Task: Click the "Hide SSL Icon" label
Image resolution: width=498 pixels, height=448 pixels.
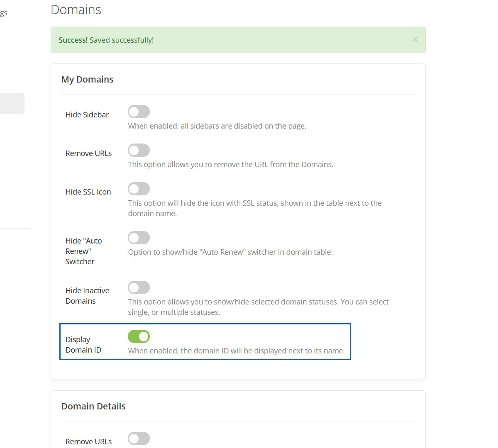Action: click(x=88, y=192)
